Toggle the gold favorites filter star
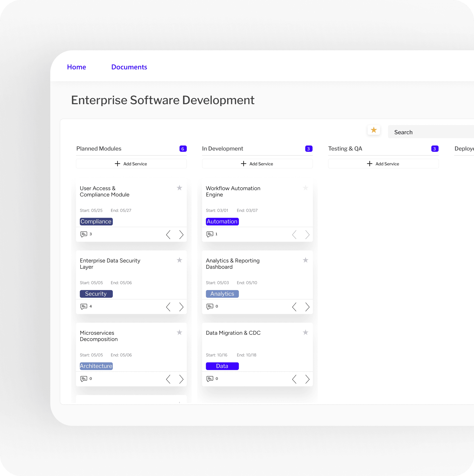The width and height of the screenshot is (474, 476). (x=373, y=130)
